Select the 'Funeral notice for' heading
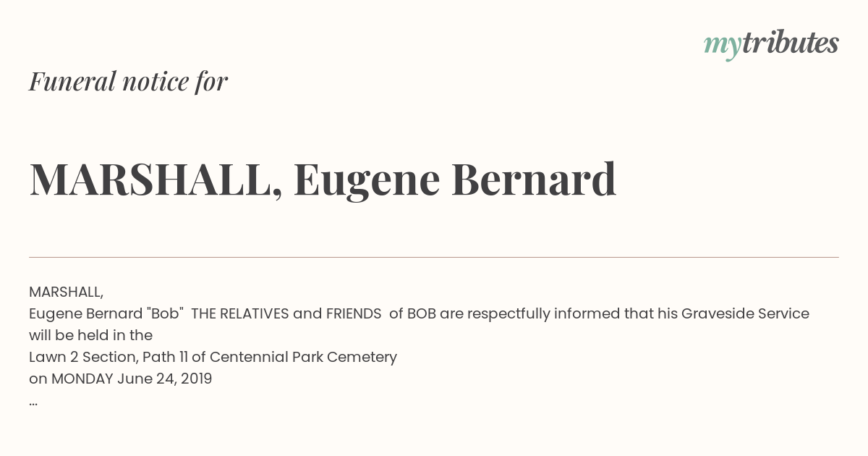The image size is (868, 456). click(x=128, y=82)
